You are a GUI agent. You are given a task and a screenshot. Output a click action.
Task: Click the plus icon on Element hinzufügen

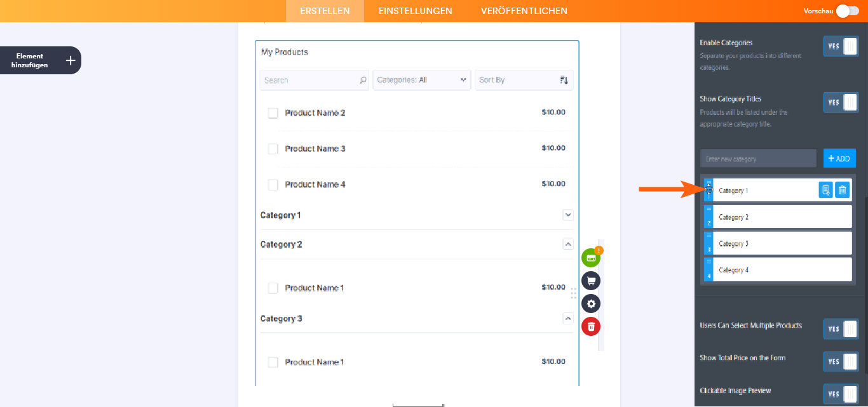pyautogui.click(x=71, y=60)
